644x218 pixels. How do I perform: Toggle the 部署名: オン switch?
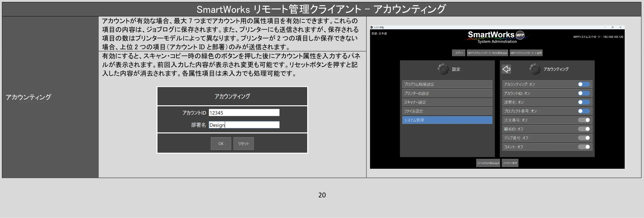(x=584, y=102)
